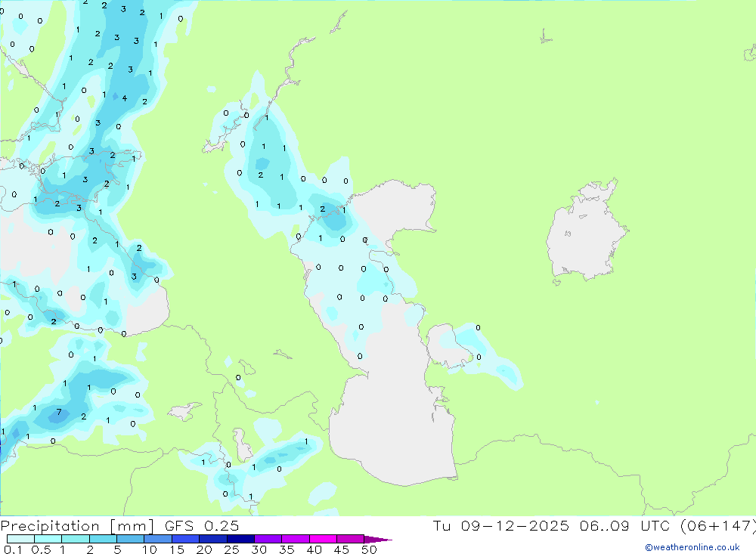The image size is (756, 554).
Task: Click the 45–50 mm legend color swatch
Action: point(351,539)
